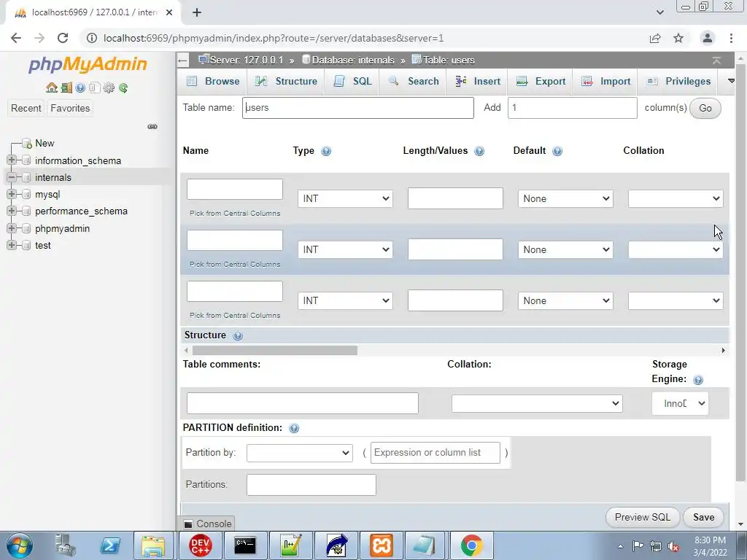Expand the mysql database tree
The width and height of the screenshot is (747, 560).
pyautogui.click(x=12, y=194)
